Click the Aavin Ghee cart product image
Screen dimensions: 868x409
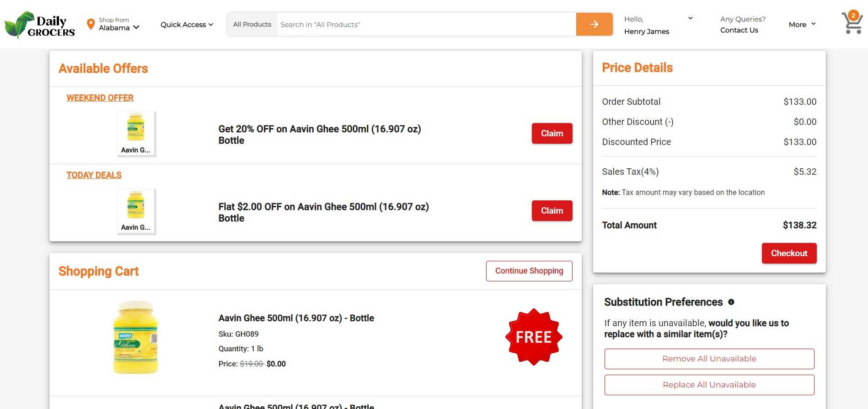135,337
